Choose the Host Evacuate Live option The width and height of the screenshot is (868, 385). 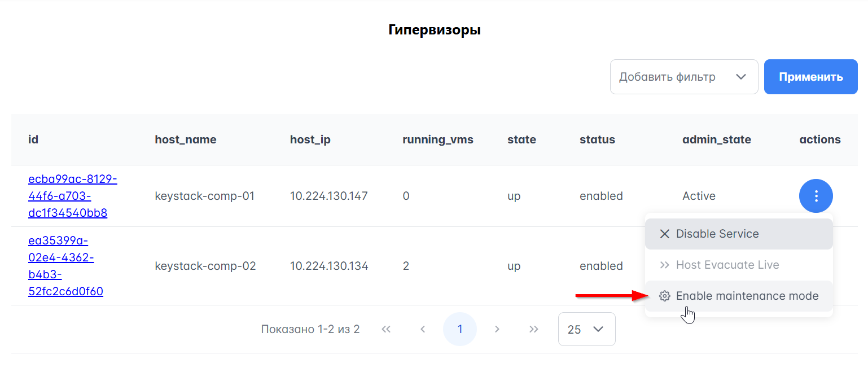[x=727, y=264]
